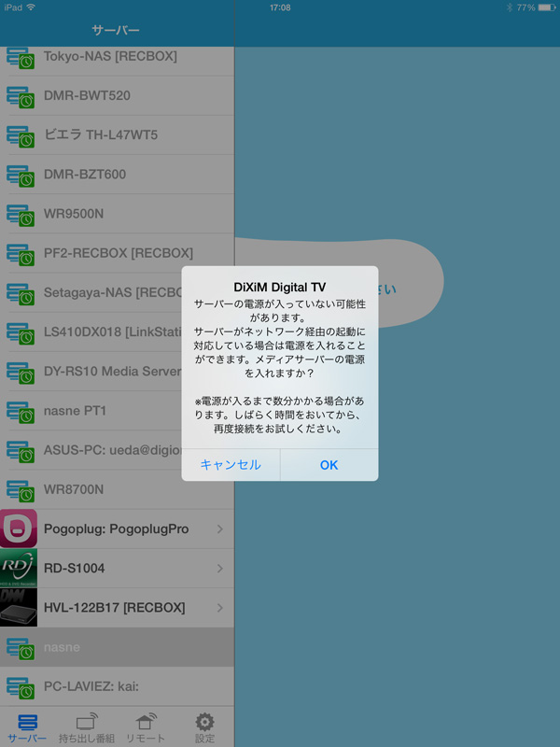Image resolution: width=560 pixels, height=747 pixels.
Task: Click the DiXiM Digital TV dialog title
Action: 280,288
